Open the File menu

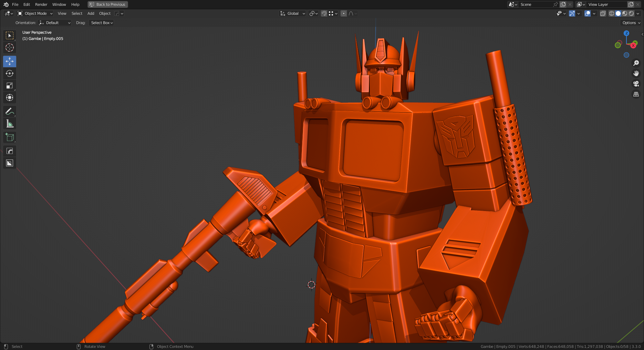pos(15,4)
